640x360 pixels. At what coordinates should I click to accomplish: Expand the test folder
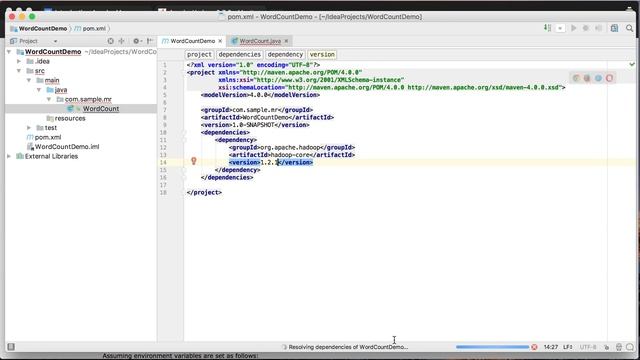click(x=29, y=128)
